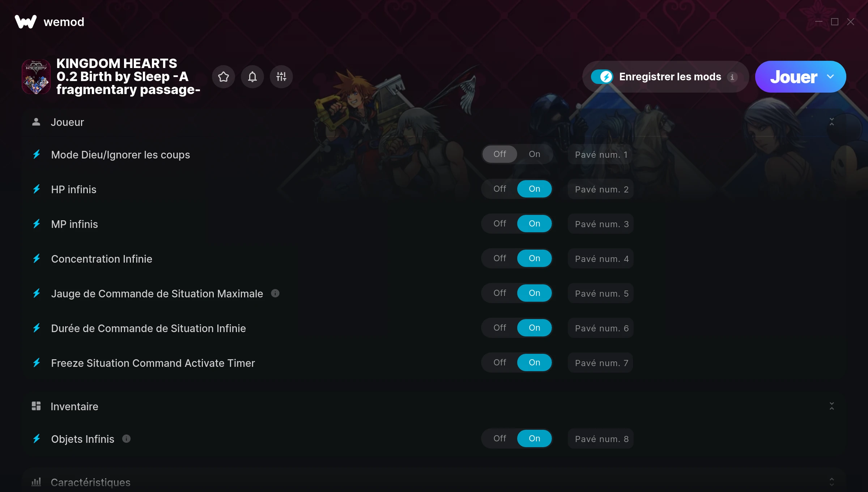Edit hotkey Pavé num. 8 for Objets Infinis
Screen dimensions: 868x492
(601, 439)
